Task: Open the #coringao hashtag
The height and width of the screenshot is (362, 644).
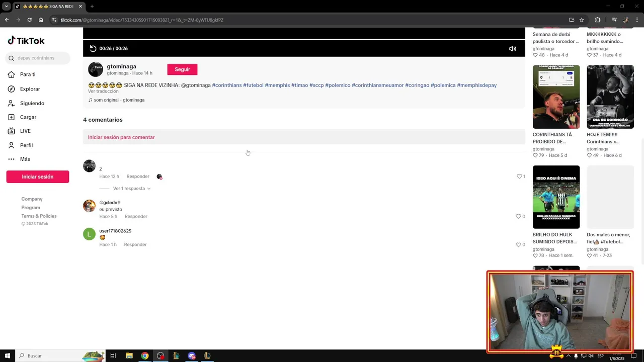Action: tap(417, 85)
